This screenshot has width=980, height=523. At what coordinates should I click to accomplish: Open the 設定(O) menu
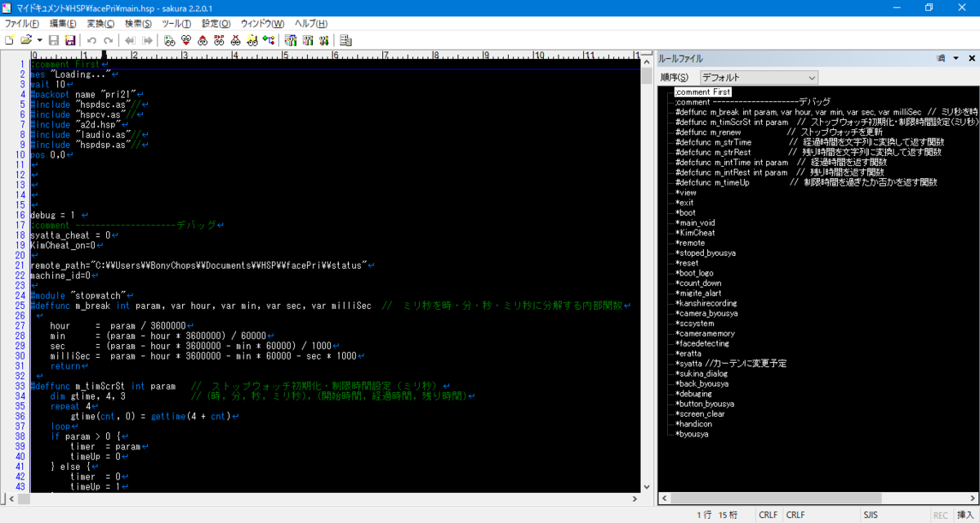(216, 24)
